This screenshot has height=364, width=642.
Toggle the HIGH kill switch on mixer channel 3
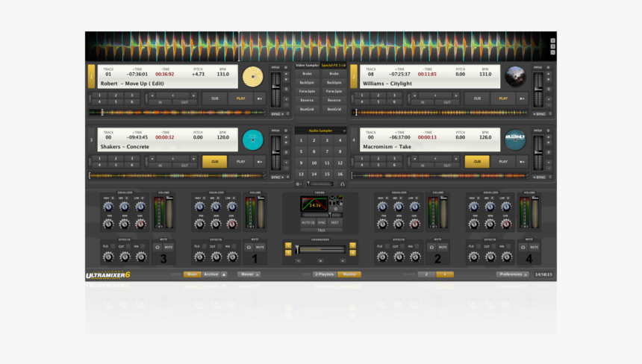(112, 198)
